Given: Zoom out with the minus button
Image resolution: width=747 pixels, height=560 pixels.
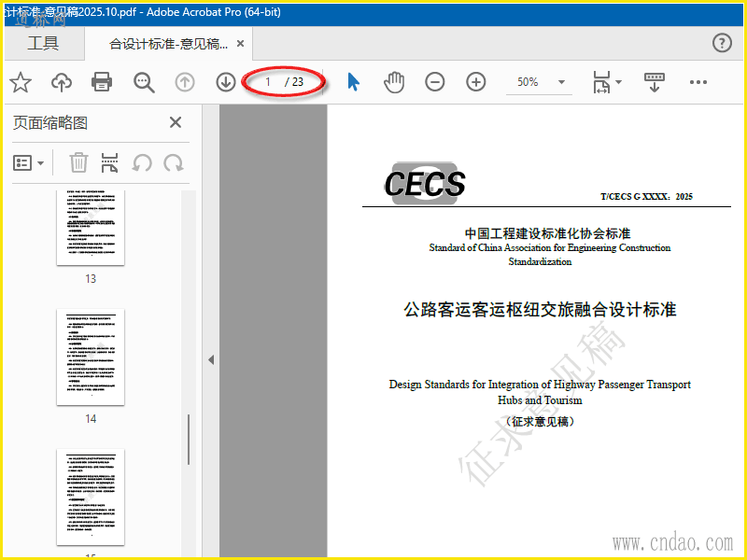Looking at the screenshot, I should pyautogui.click(x=435, y=82).
